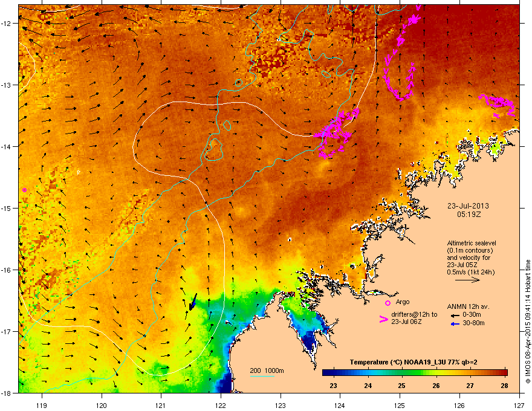Click the '-18' latitude axis label
The width and height of the screenshot is (532, 411).
coord(6,393)
